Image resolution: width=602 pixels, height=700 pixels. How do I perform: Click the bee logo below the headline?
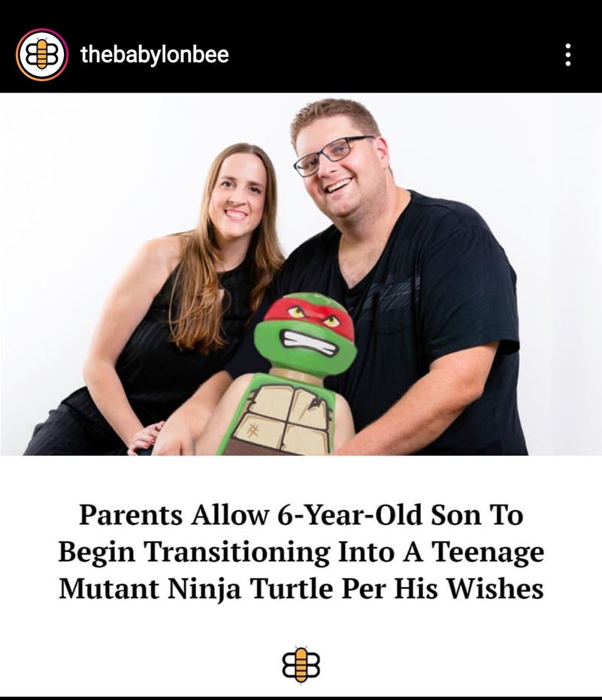(301, 665)
